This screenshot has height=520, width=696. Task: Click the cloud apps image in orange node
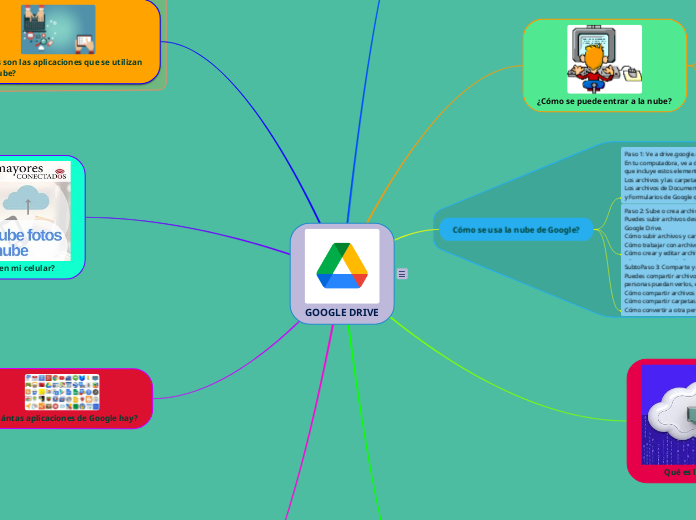point(58,29)
